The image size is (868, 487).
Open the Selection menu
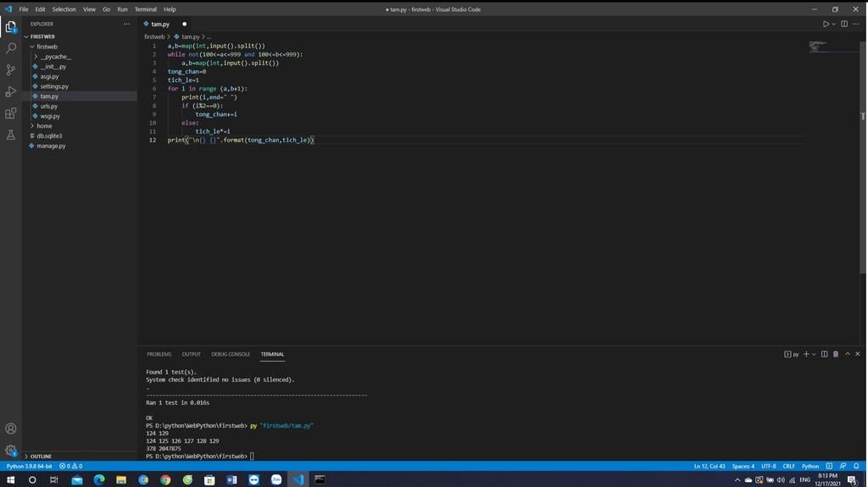coord(64,9)
